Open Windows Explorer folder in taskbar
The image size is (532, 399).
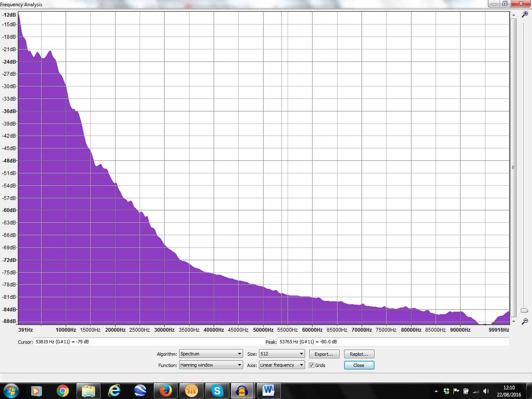coord(89,391)
